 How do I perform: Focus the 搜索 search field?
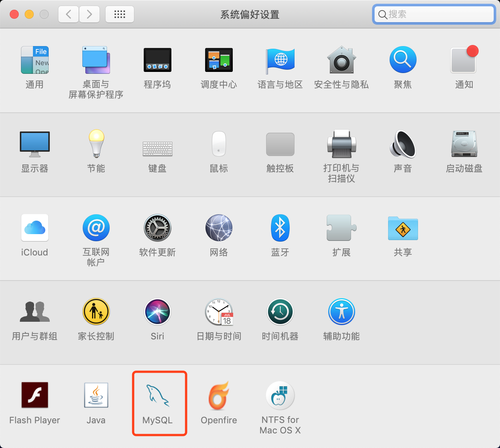click(x=434, y=14)
